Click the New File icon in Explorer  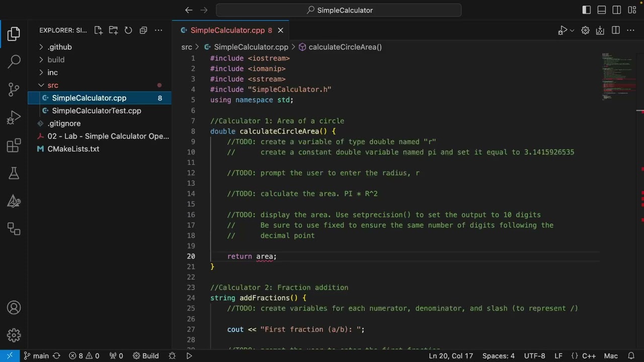98,30
